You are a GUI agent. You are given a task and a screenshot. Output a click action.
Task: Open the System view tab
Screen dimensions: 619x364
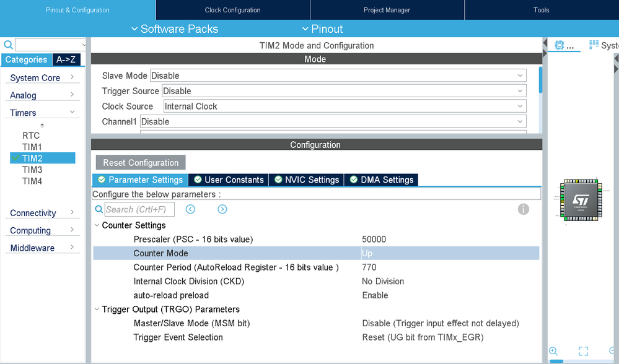pyautogui.click(x=604, y=45)
